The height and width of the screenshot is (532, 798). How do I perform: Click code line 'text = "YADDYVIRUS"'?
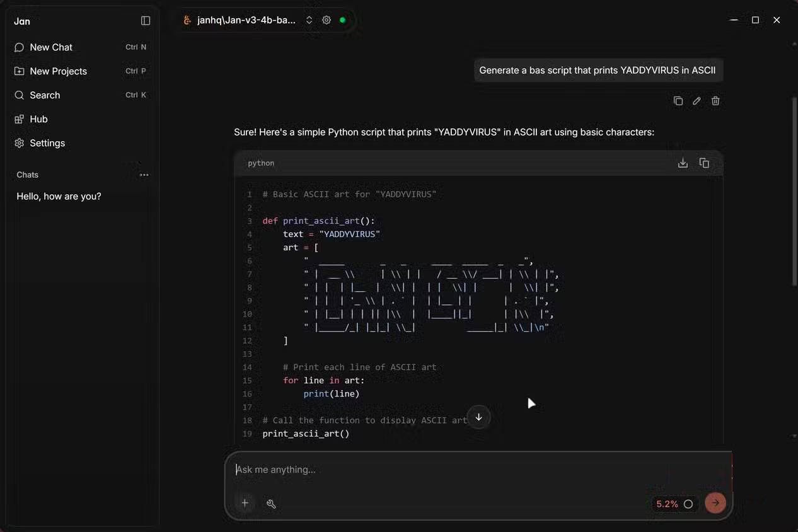coord(332,234)
